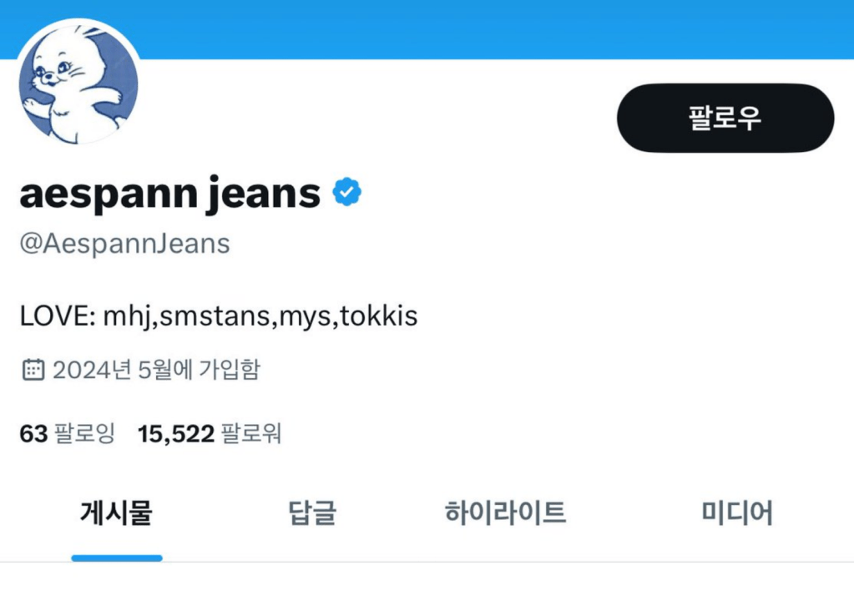Switch to the 게시물 posts tab
The width and height of the screenshot is (854, 616).
coord(116,512)
